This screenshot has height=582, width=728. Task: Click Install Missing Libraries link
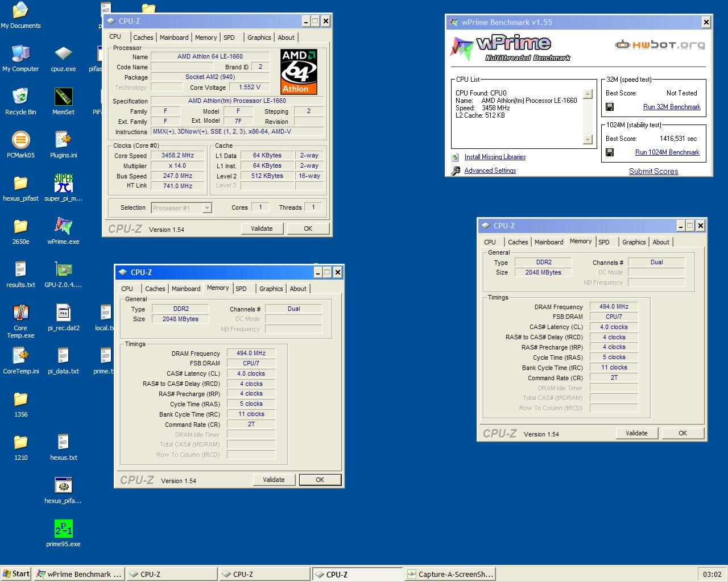495,157
